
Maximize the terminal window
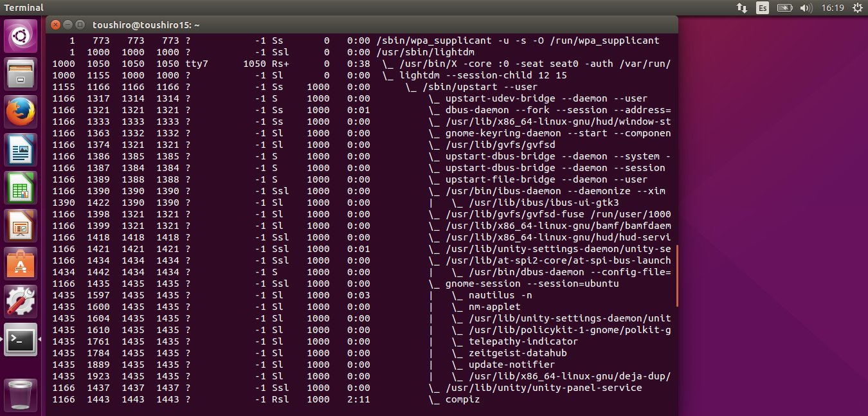pos(80,24)
